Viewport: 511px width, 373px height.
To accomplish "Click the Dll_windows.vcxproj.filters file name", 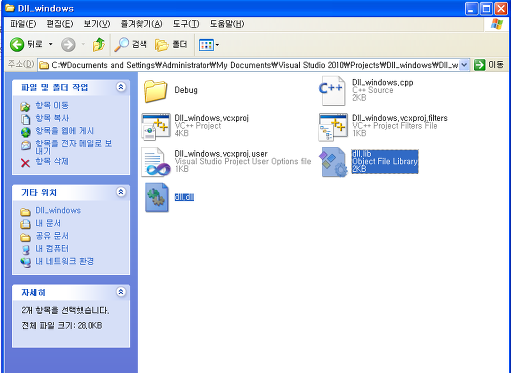I will pos(400,118).
